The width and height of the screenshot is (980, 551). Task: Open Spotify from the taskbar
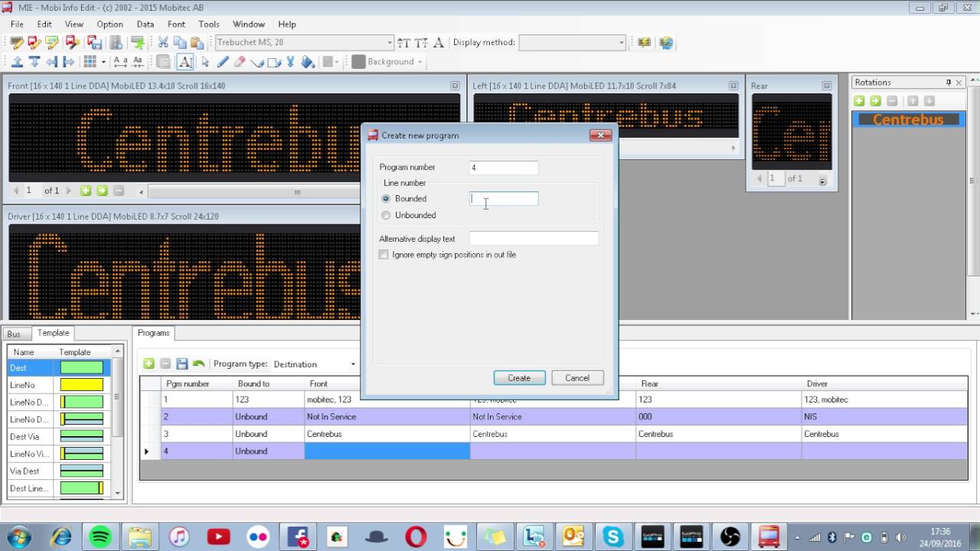[101, 536]
